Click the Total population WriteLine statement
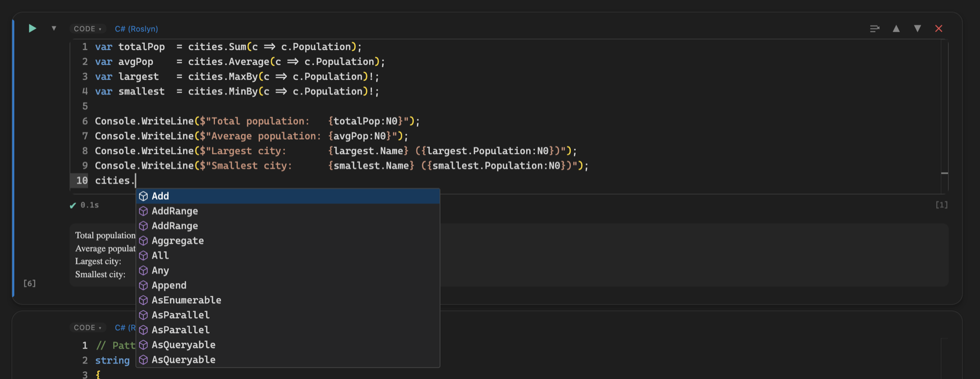This screenshot has width=980, height=379. tap(257, 121)
